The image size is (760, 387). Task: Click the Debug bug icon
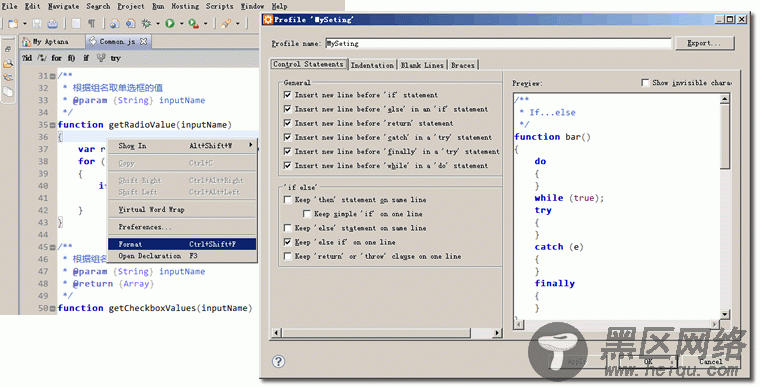click(146, 23)
